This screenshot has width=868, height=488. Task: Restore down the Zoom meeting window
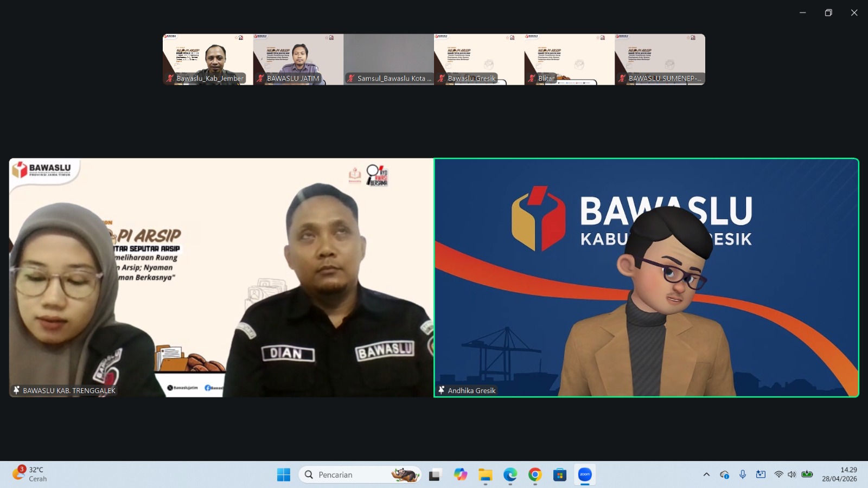point(828,12)
